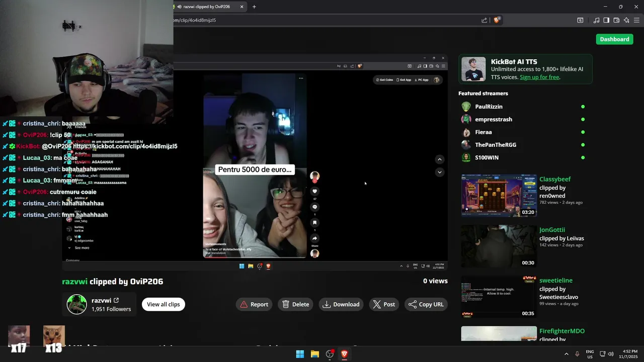Viewport: 644px width, 362px height.
Task: Click the razvwi channel avatar
Action: tap(77, 304)
